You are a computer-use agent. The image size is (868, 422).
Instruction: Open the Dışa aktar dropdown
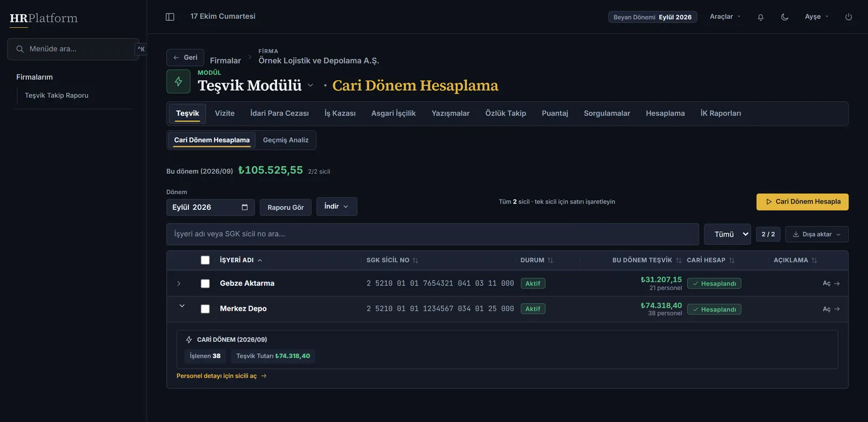817,234
